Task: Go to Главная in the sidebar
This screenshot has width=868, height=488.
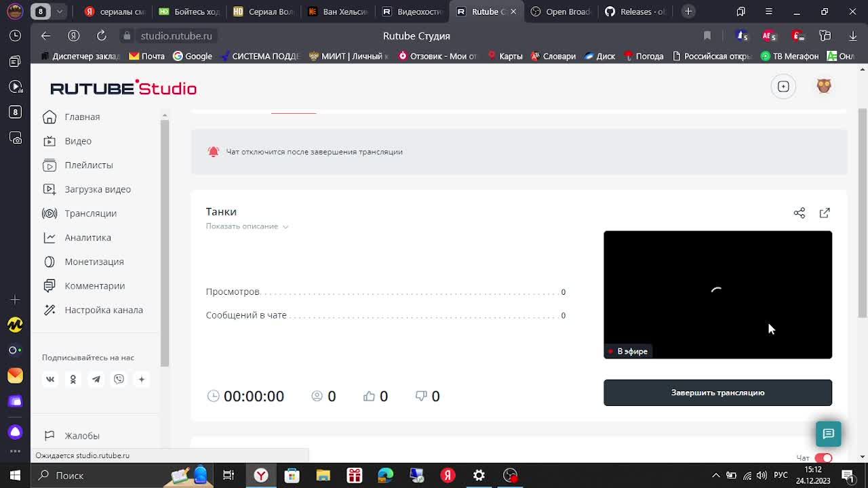Action: tap(82, 117)
